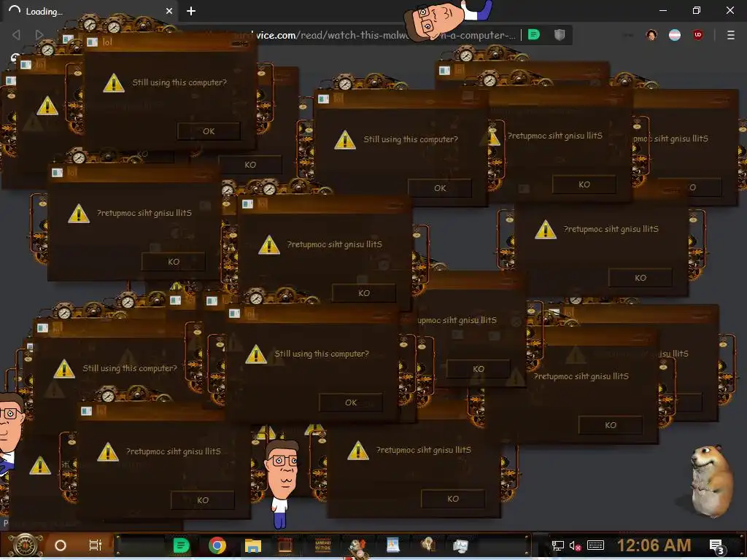The height and width of the screenshot is (560, 747).
Task: Open the computer monitors icon on taskbar
Action: [x=460, y=545]
